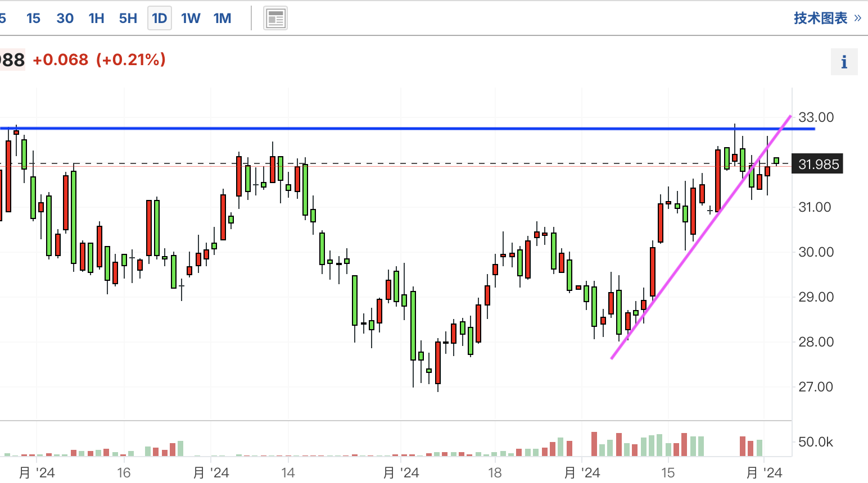Switch to the 1W weekly timeframe
Image resolution: width=868 pixels, height=483 pixels.
coord(191,19)
